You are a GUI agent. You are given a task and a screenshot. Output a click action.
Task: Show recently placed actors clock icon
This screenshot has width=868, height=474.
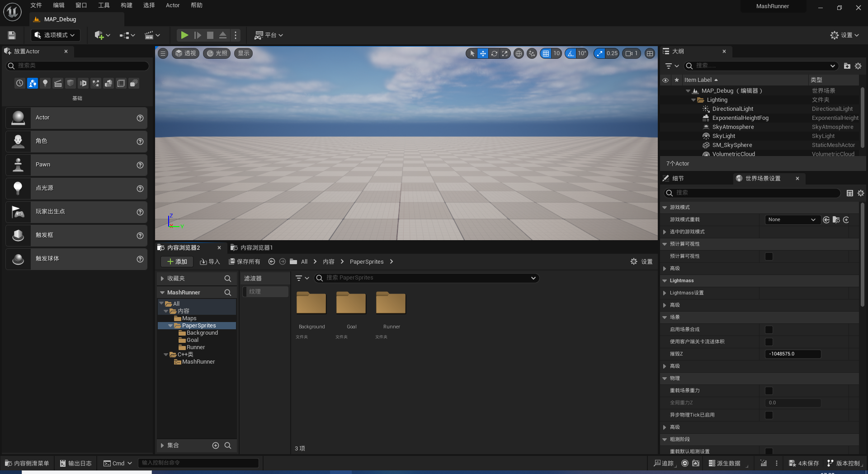tap(19, 83)
